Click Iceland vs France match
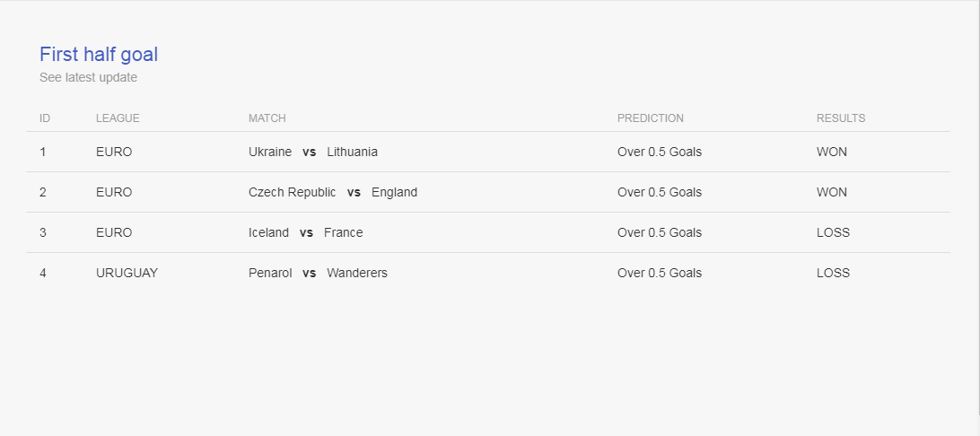This screenshot has width=980, height=436. [306, 232]
